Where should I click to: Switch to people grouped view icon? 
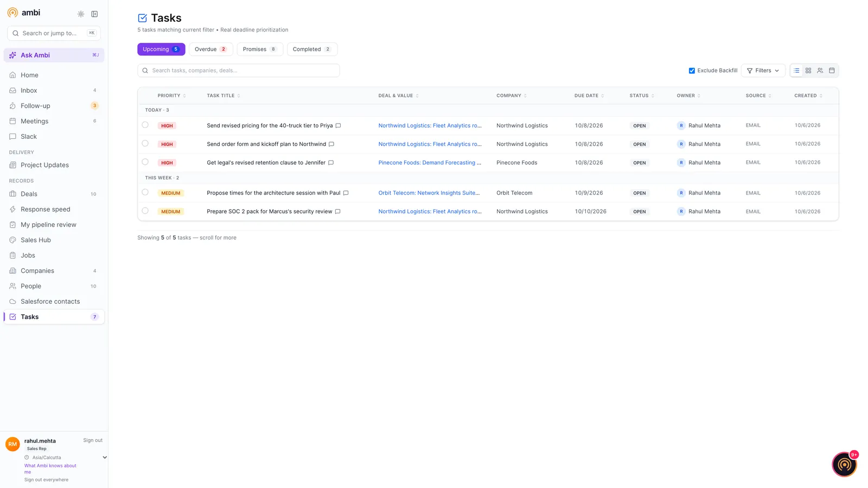(x=820, y=70)
